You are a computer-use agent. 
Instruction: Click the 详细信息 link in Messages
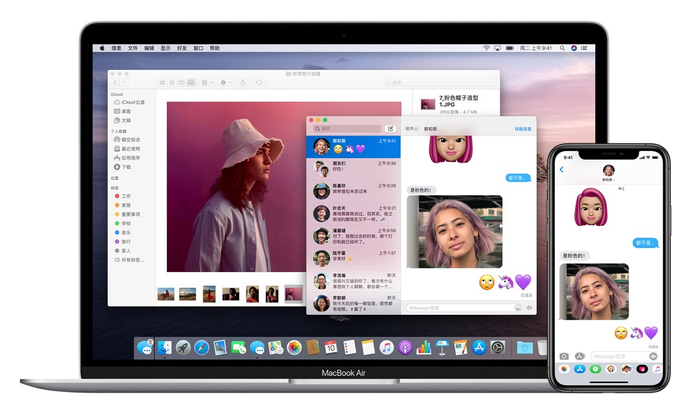click(x=523, y=129)
